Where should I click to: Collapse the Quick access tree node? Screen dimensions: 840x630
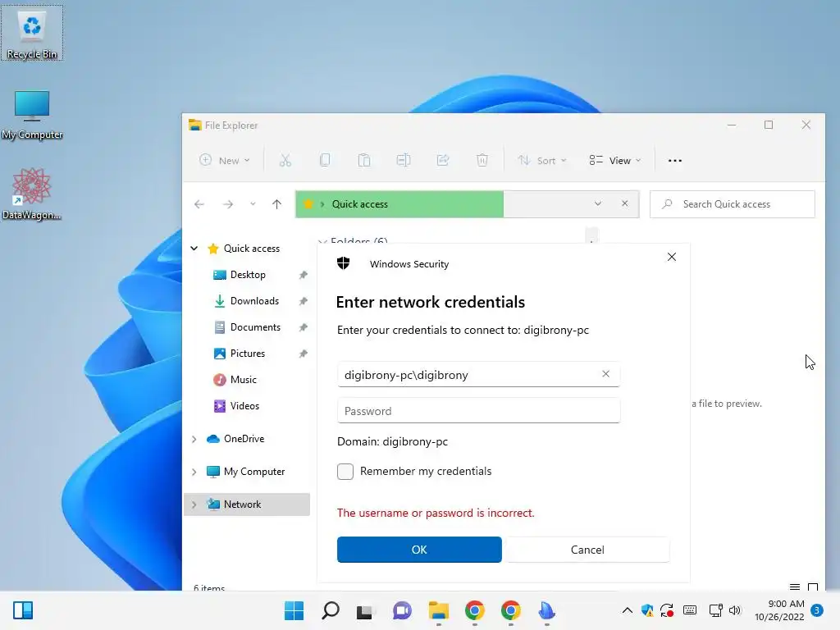[x=194, y=248]
